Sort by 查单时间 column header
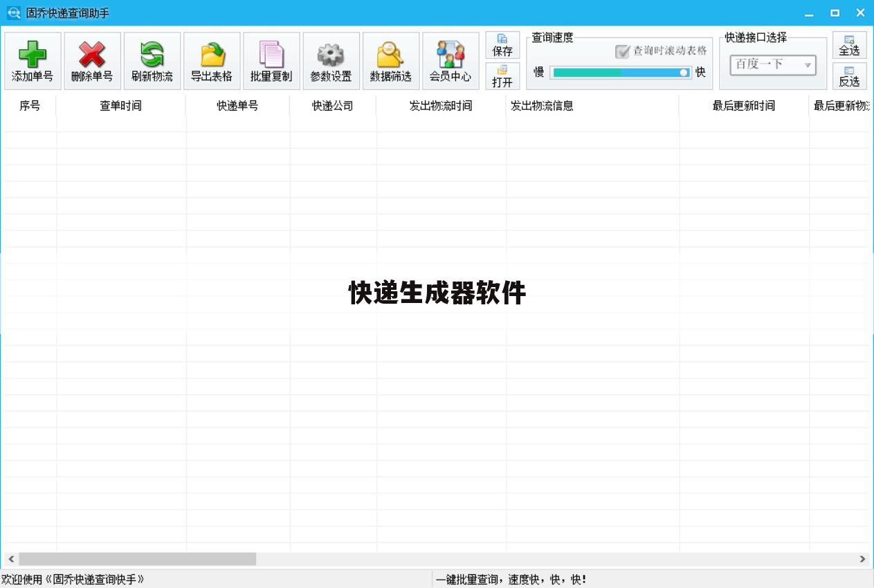 121,106
